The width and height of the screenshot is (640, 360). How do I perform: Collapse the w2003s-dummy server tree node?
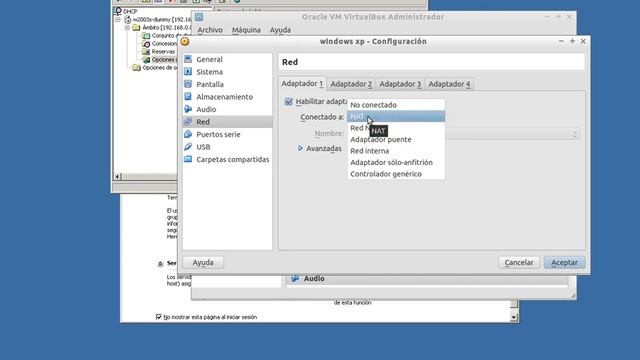[x=118, y=19]
